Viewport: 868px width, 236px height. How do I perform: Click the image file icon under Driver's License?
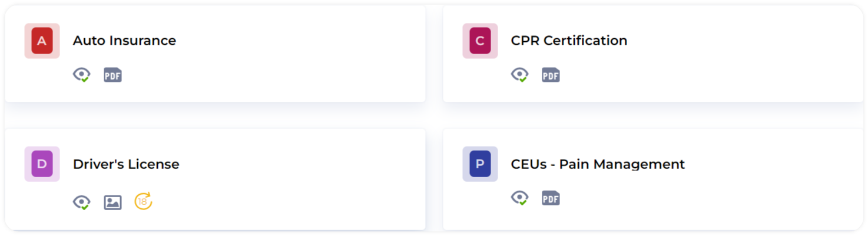112,202
